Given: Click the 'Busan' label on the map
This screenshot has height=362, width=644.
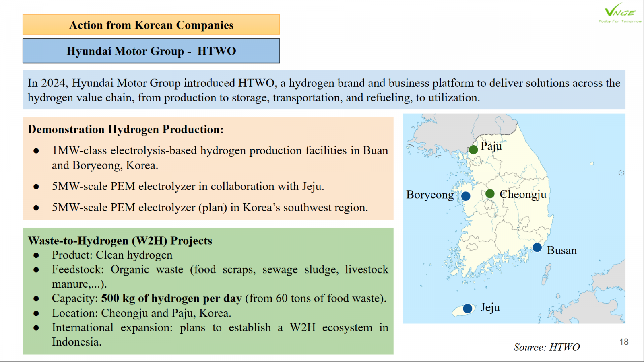Looking at the screenshot, I should [x=561, y=251].
